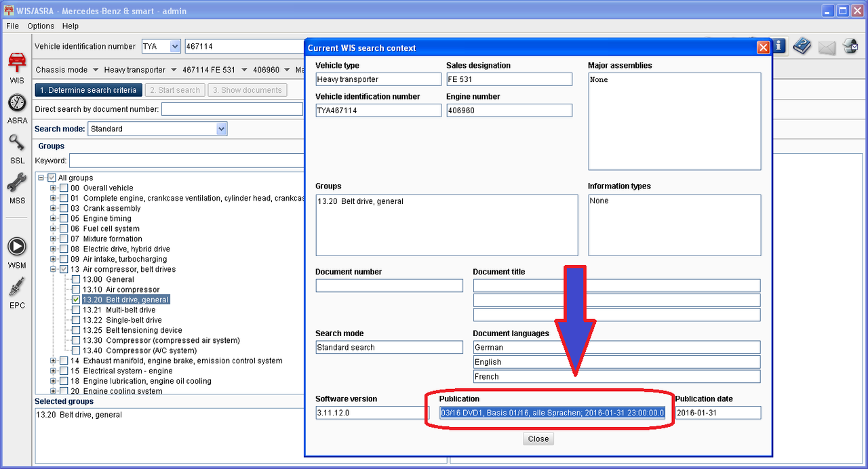
Task: Open the WIS module in sidebar
Action: point(17,66)
